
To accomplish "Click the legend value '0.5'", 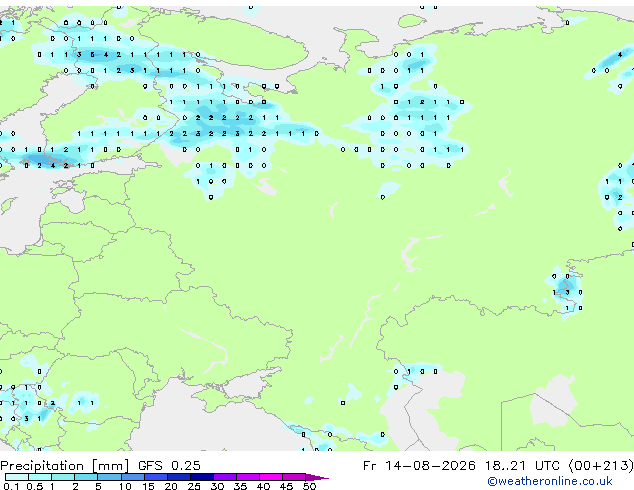I will (35, 486).
